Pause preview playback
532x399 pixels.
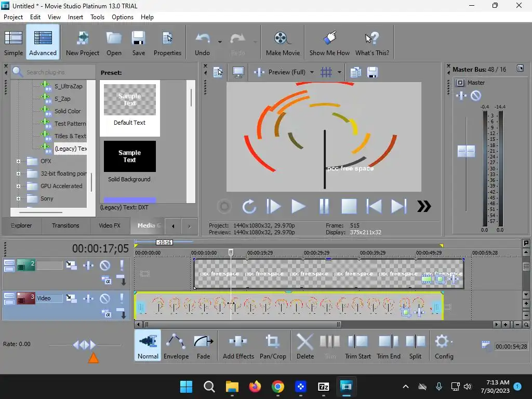(324, 206)
